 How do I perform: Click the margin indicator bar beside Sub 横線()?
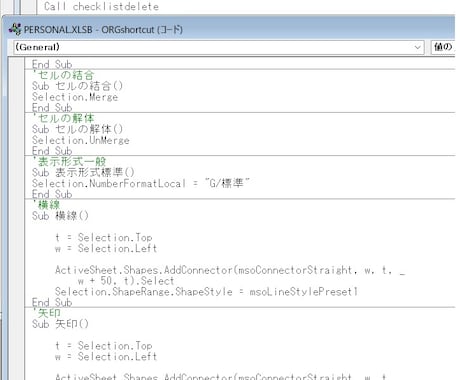click(x=16, y=216)
